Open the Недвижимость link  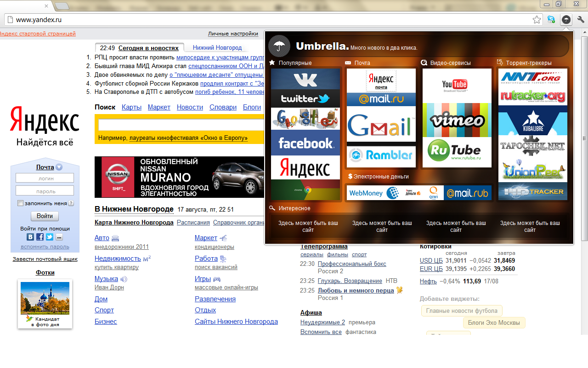[x=118, y=259]
